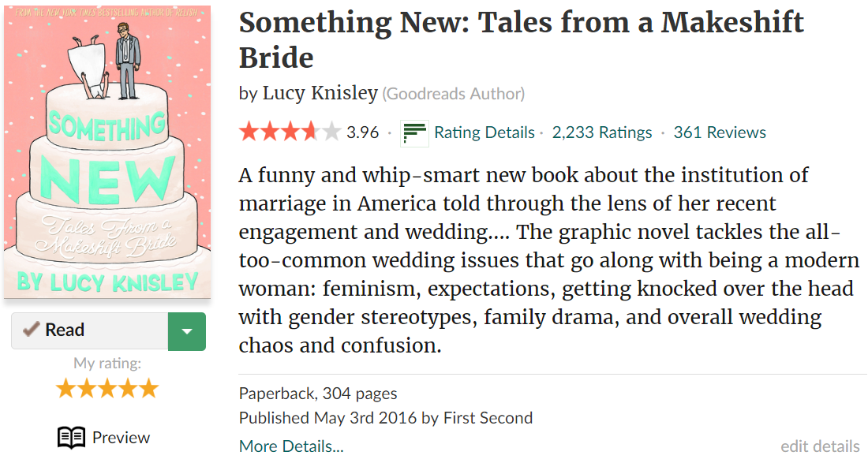Click the book title heading
Screen dimensions: 868x459
click(x=521, y=39)
